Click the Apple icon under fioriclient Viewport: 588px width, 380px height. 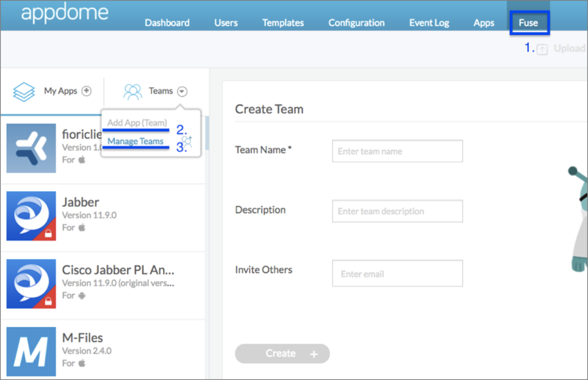tap(82, 159)
